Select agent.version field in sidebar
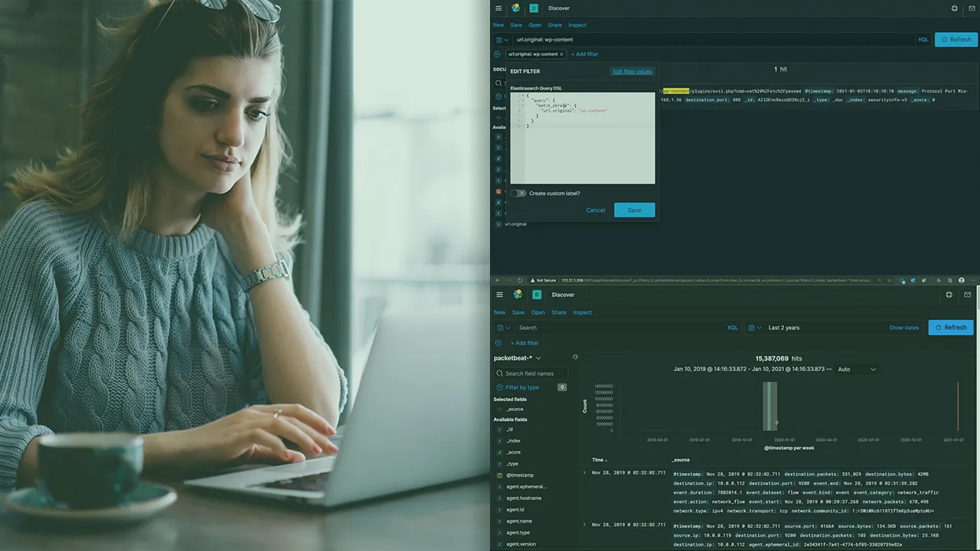The height and width of the screenshot is (551, 980). click(x=521, y=544)
